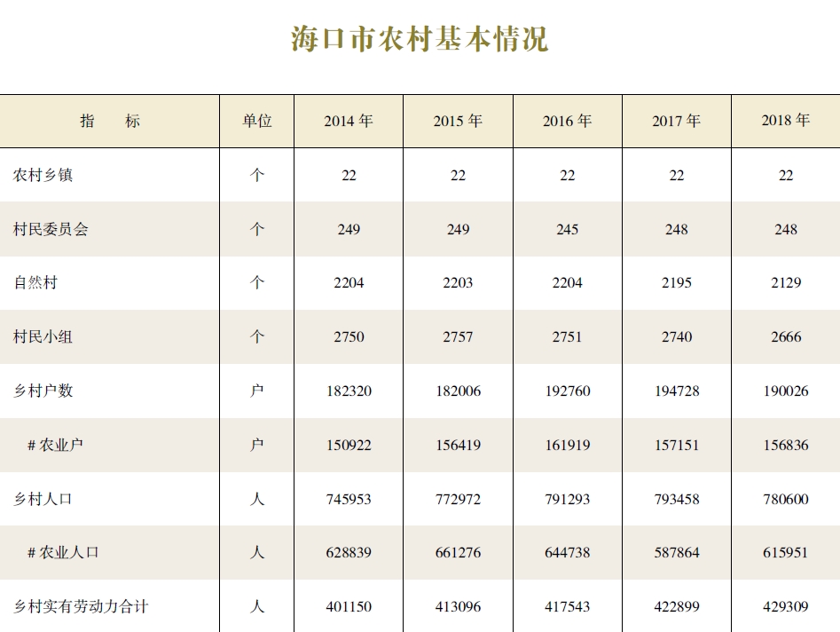Click the 单位 column header
This screenshot has width=840, height=632.
click(256, 121)
